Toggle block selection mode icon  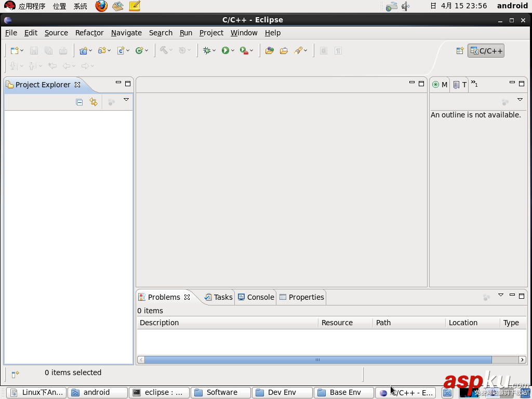coord(324,50)
